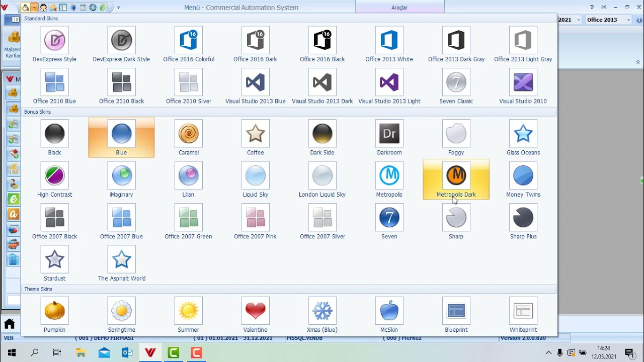This screenshot has width=644, height=362.
Task: Pick the Summer theme skin
Action: click(x=188, y=315)
